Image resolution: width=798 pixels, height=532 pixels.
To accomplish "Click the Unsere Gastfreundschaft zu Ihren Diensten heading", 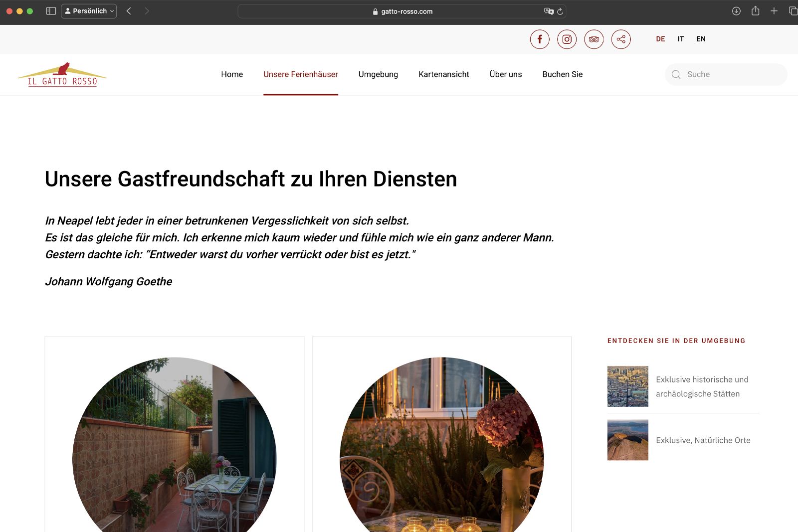I will pyautogui.click(x=251, y=179).
